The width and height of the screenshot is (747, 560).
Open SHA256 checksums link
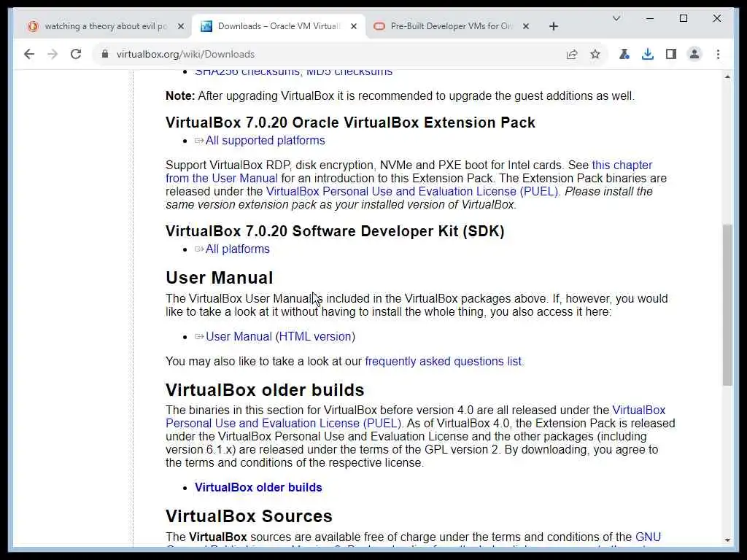click(247, 71)
